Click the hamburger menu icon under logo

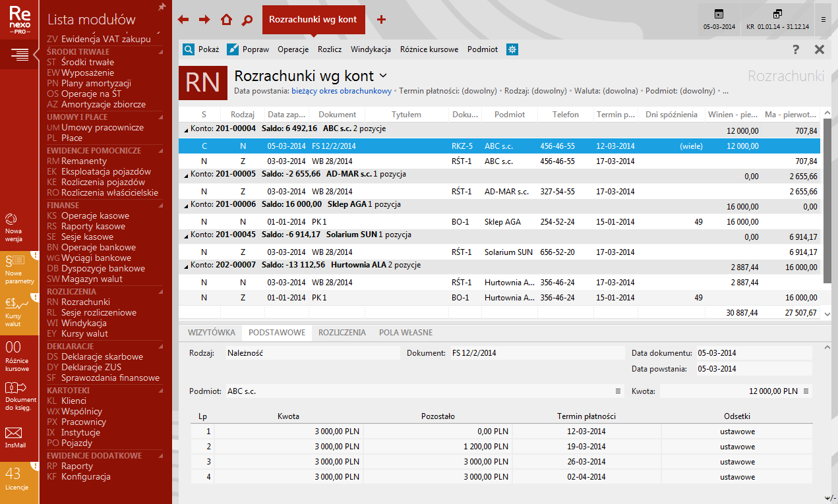19,54
